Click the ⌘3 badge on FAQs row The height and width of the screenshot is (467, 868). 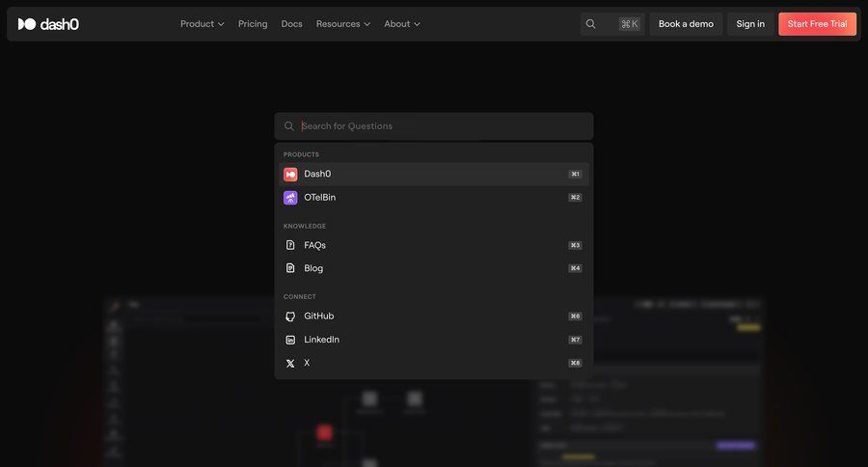[x=575, y=245]
